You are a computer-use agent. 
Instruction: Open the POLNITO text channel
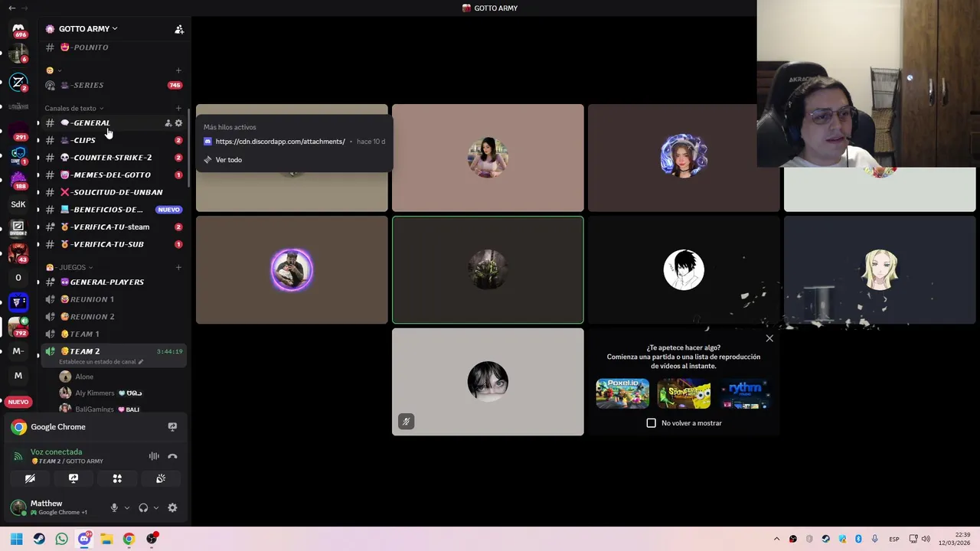pyautogui.click(x=113, y=47)
